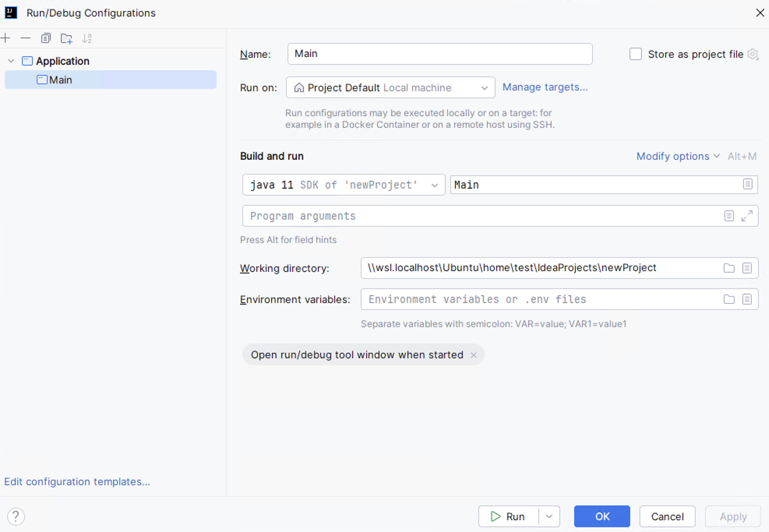Sort configurations alphabetically
Image resolution: width=769 pixels, height=532 pixels.
point(87,38)
